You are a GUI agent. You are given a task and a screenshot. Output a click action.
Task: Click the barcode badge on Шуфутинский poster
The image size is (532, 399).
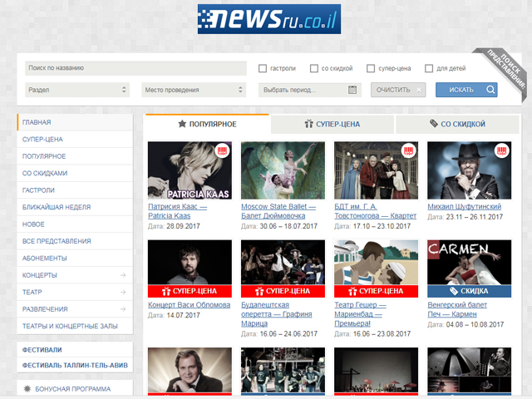pos(502,150)
